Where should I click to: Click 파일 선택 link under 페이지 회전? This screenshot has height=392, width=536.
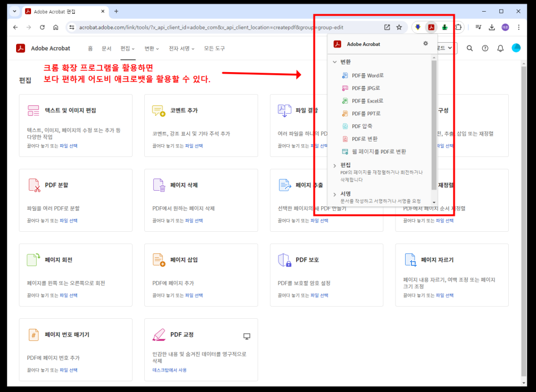[68, 296]
